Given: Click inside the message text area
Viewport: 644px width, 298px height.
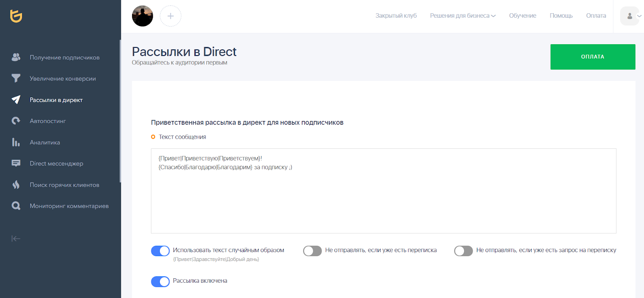Looking at the screenshot, I should [x=384, y=191].
